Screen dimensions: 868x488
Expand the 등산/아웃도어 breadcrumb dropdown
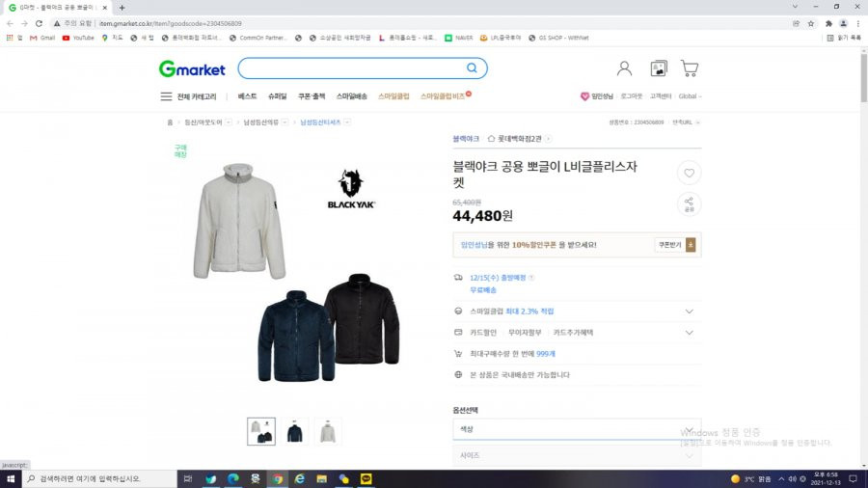click(x=228, y=122)
